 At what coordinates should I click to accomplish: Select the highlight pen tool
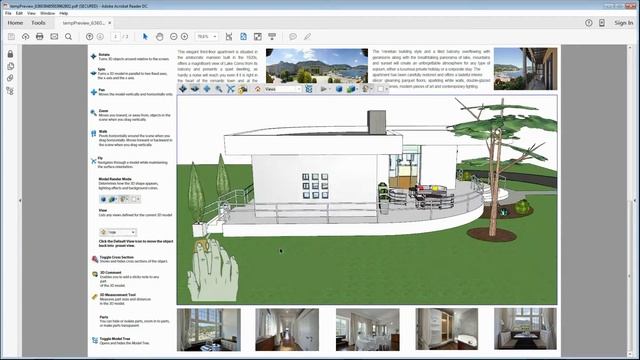coord(307,37)
